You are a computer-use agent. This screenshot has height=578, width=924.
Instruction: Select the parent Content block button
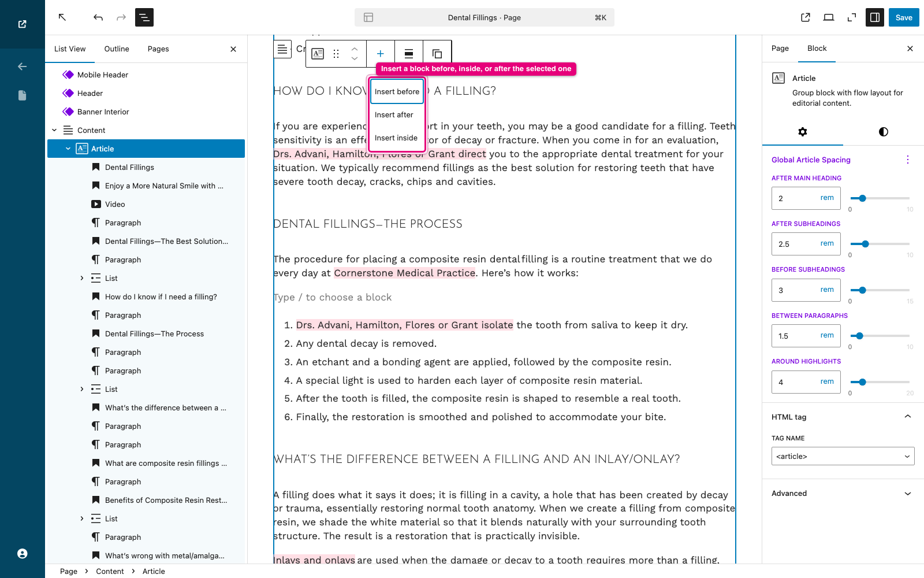point(282,49)
